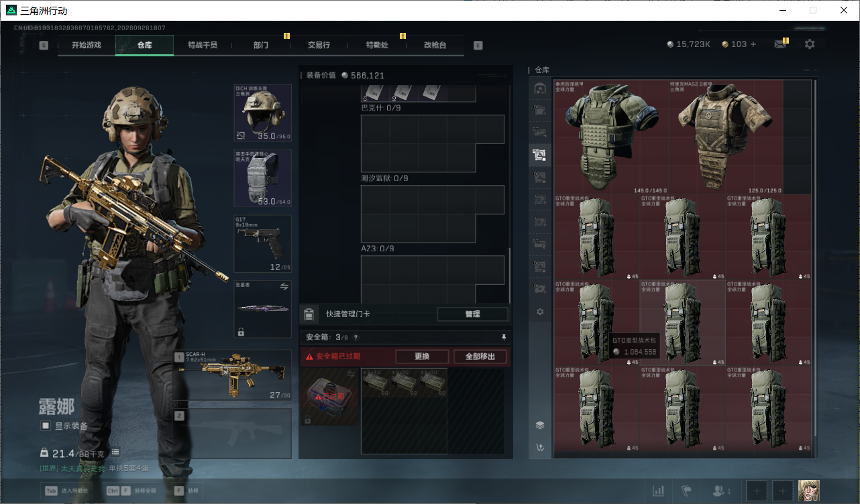
Task: Click the Q key previous-tab icon
Action: [44, 46]
